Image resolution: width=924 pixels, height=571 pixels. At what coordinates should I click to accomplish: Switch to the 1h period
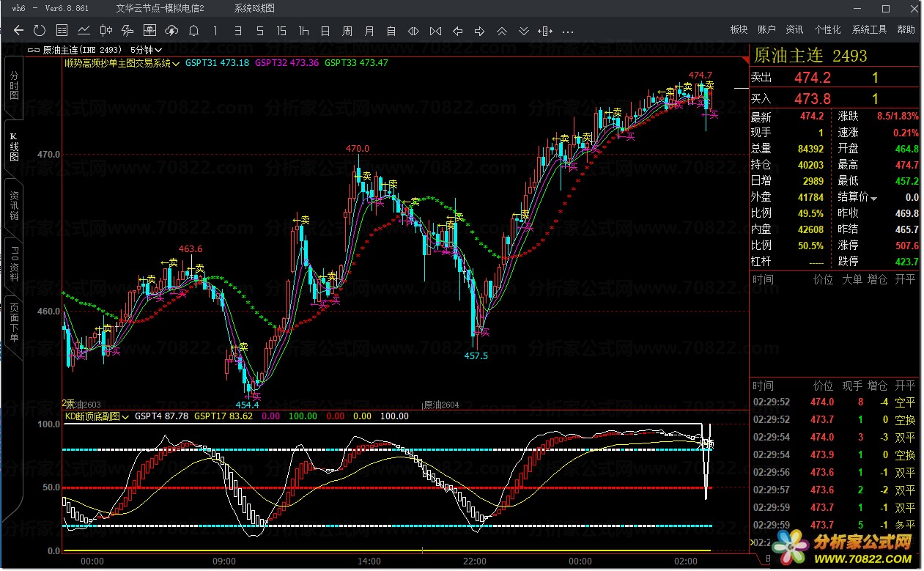(303, 30)
